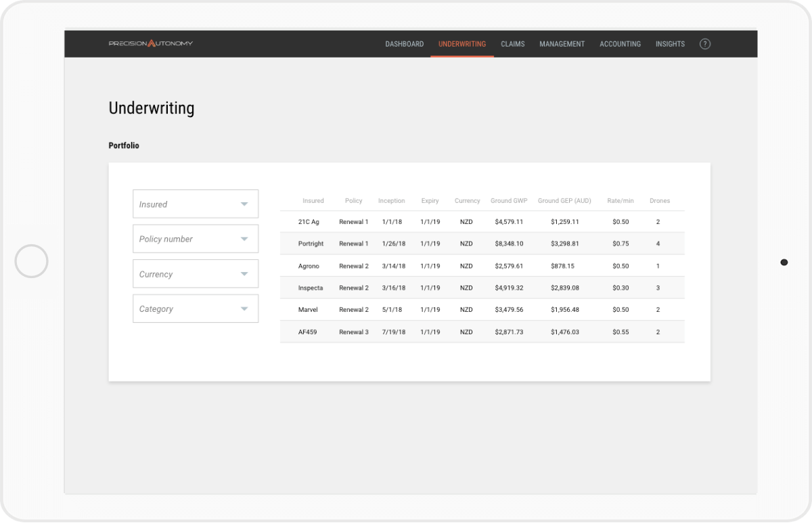Click the Portright insured entry
Viewport: 812px width, 523px height.
click(x=311, y=244)
